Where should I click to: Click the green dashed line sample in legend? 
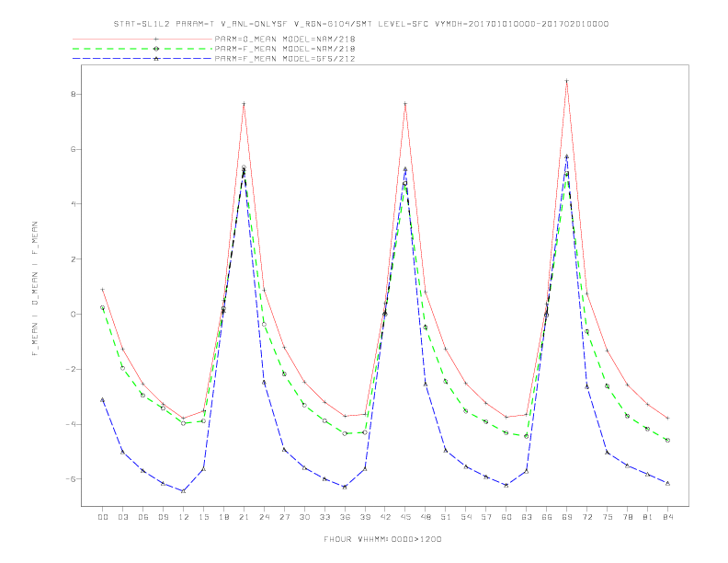tap(142, 49)
